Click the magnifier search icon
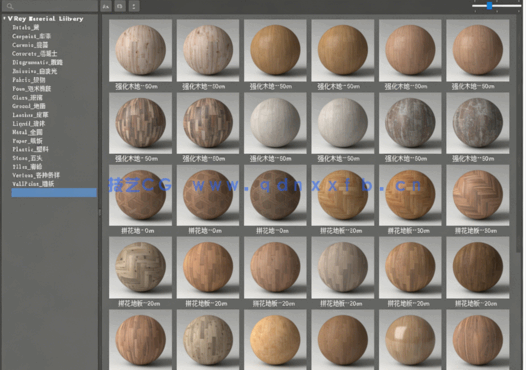 click(x=10, y=6)
